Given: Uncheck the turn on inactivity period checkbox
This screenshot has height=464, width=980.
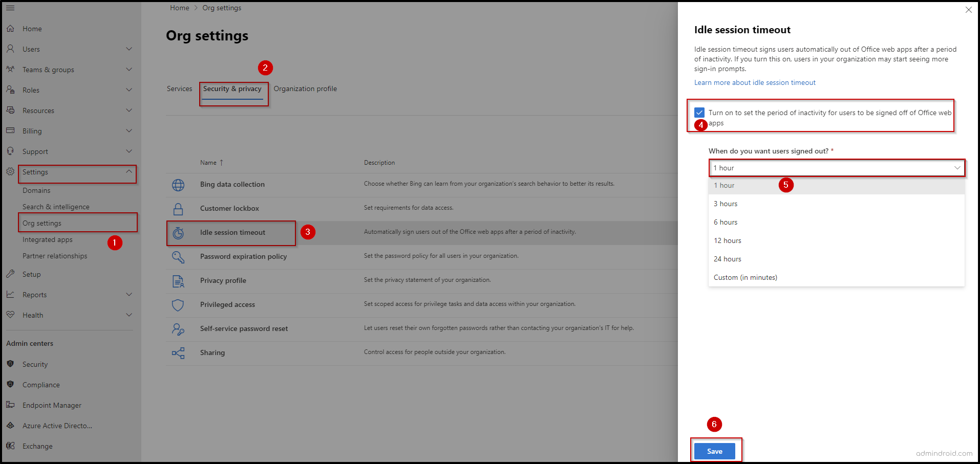Looking at the screenshot, I should [x=699, y=112].
